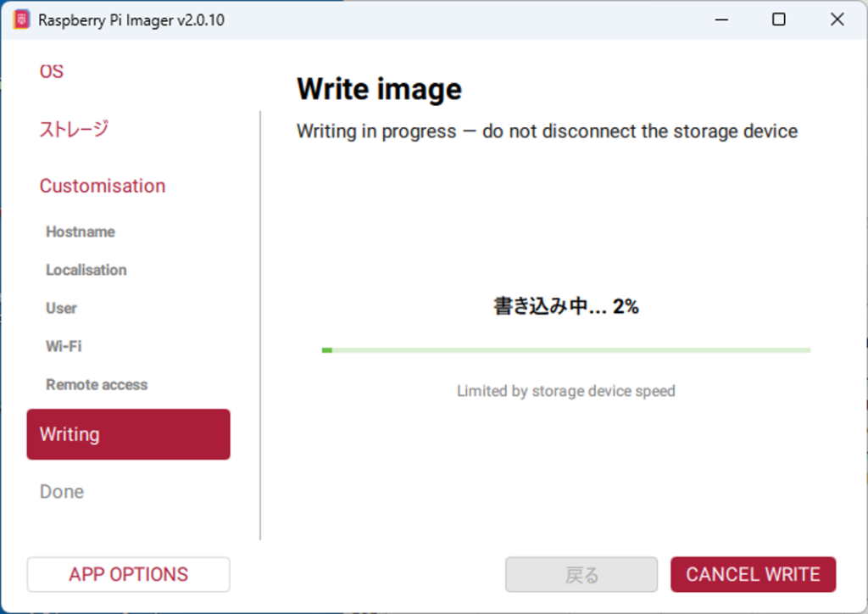Maximize the Imager window
868x614 pixels.
[x=779, y=20]
